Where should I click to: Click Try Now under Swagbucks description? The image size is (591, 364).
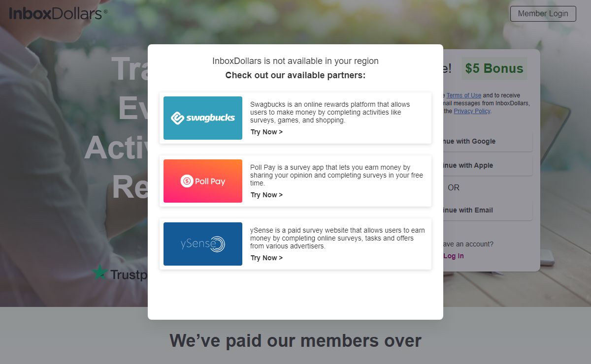click(266, 132)
